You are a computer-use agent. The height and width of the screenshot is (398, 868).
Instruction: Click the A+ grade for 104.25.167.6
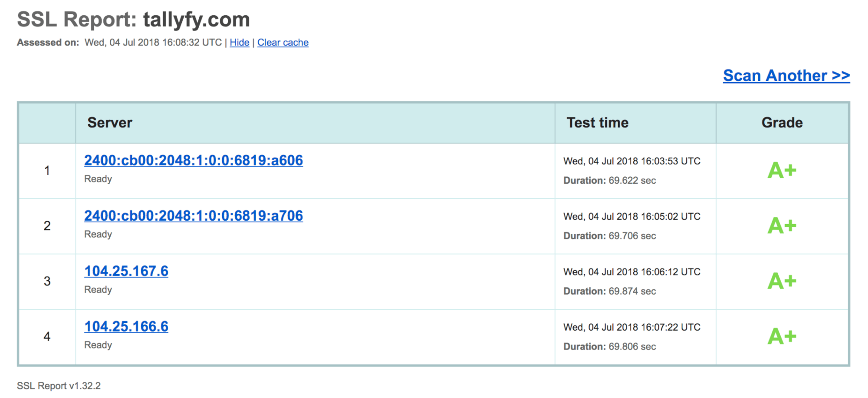pos(781,281)
